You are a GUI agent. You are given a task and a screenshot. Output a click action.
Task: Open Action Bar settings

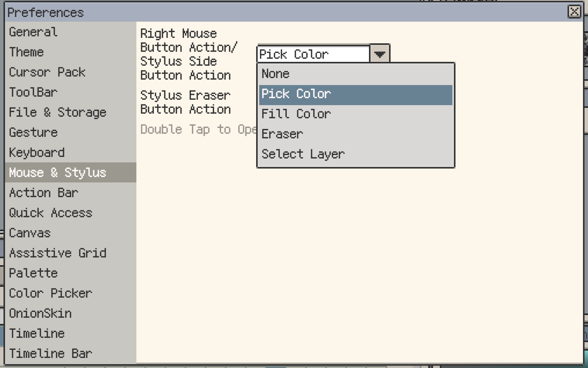click(44, 193)
